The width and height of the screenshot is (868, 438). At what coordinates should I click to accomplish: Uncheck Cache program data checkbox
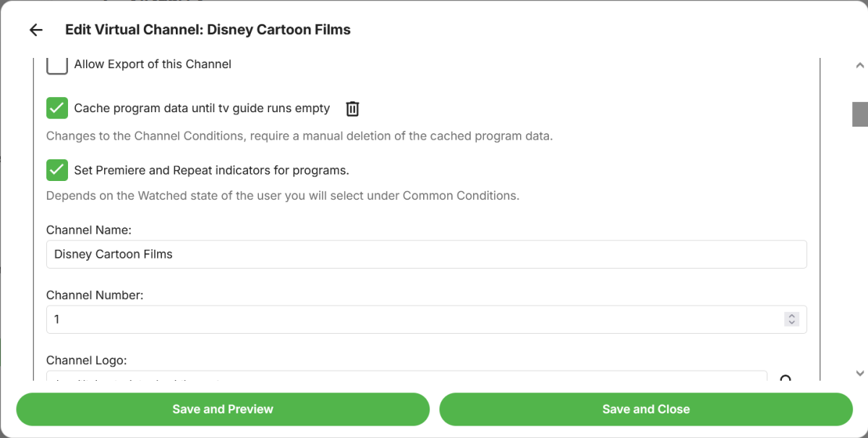[57, 109]
